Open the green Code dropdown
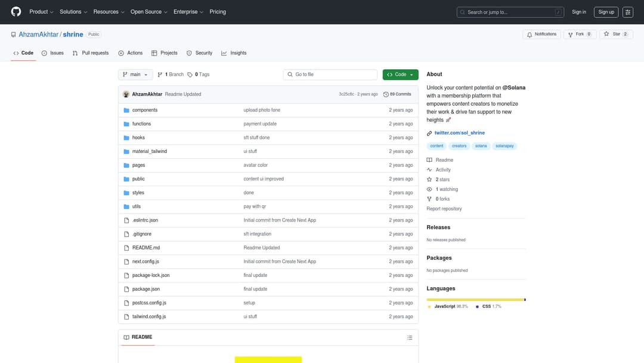The image size is (644, 363). (400, 75)
